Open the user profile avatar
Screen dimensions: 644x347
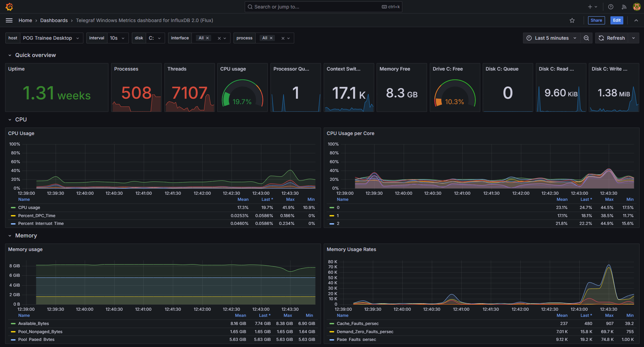click(x=636, y=7)
